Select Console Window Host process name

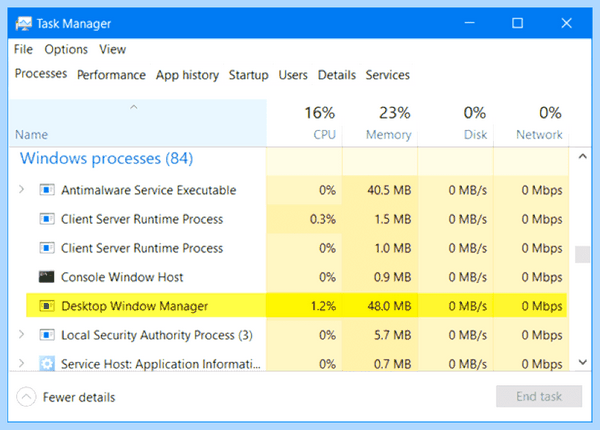coord(122,277)
